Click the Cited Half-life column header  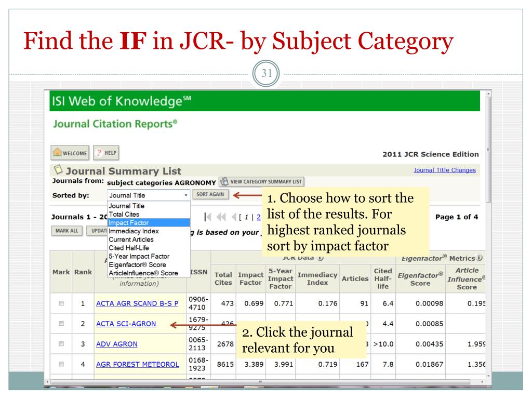coord(383,278)
